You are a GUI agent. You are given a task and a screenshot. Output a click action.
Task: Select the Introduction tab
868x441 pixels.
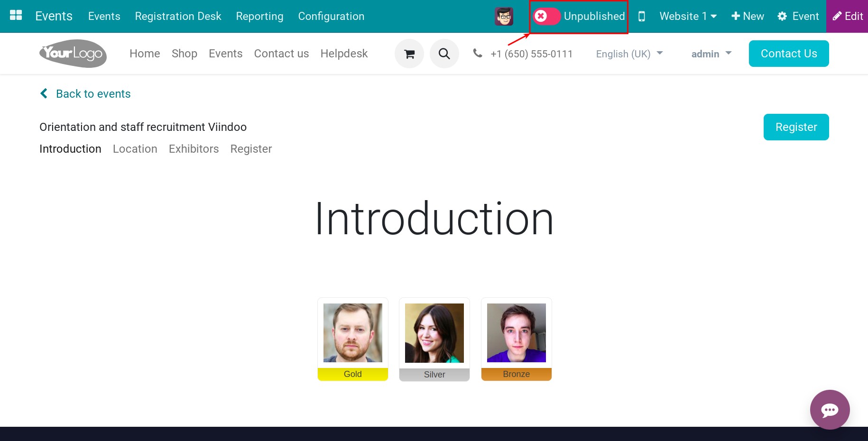70,149
